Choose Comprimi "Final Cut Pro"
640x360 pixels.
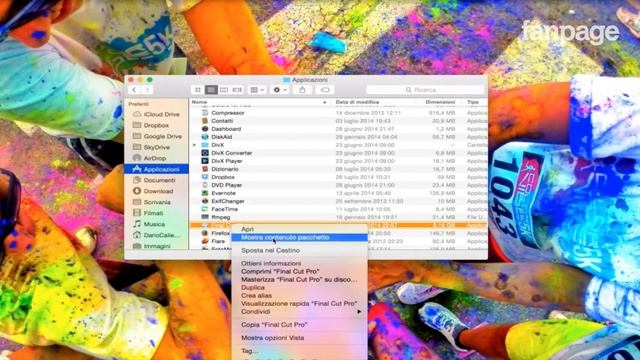(299, 271)
